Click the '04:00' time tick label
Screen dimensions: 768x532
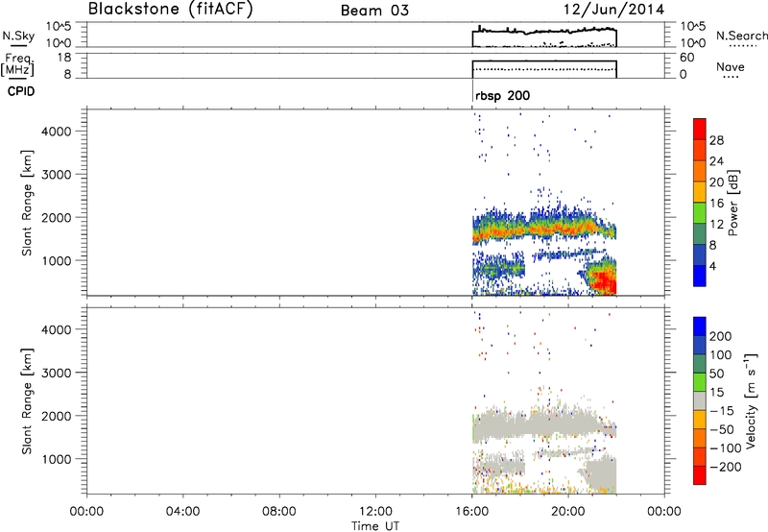point(182,512)
